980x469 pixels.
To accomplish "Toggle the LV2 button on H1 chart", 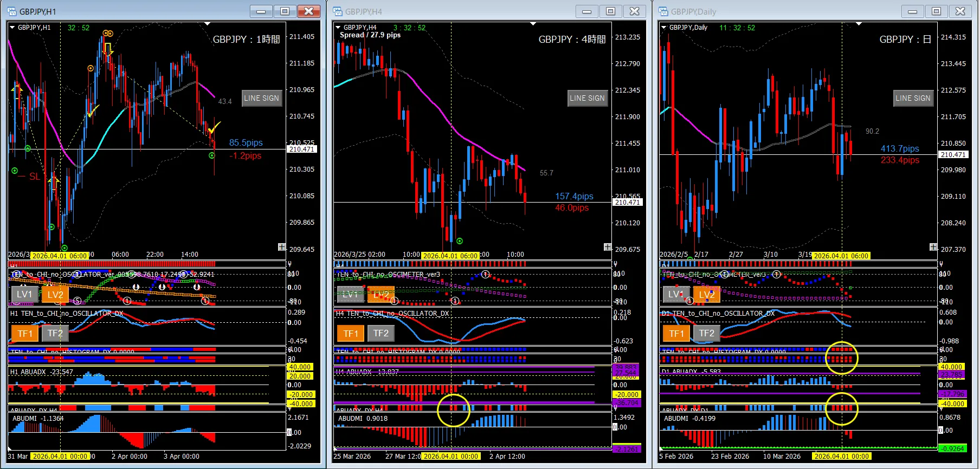I will coord(55,294).
